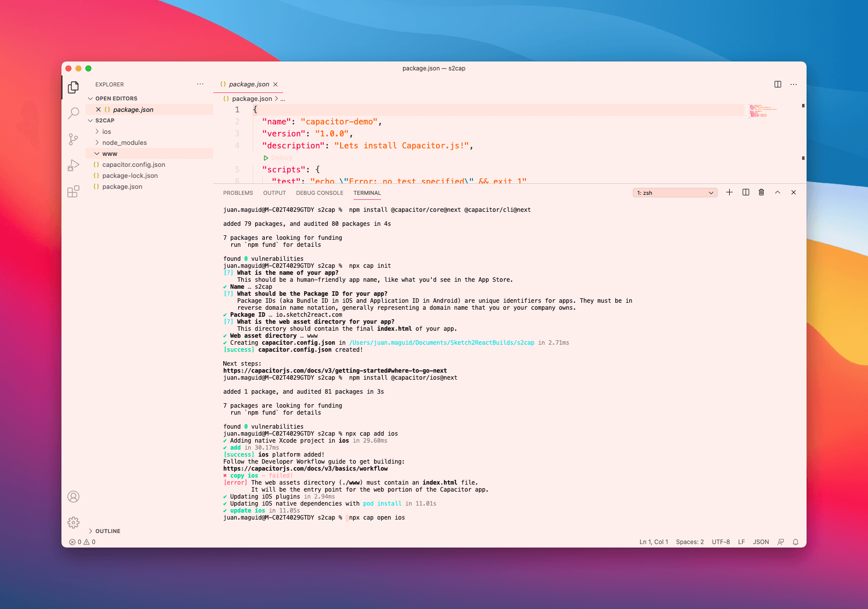Collapse the S2CAP folder section
868x609 pixels.
click(x=90, y=120)
